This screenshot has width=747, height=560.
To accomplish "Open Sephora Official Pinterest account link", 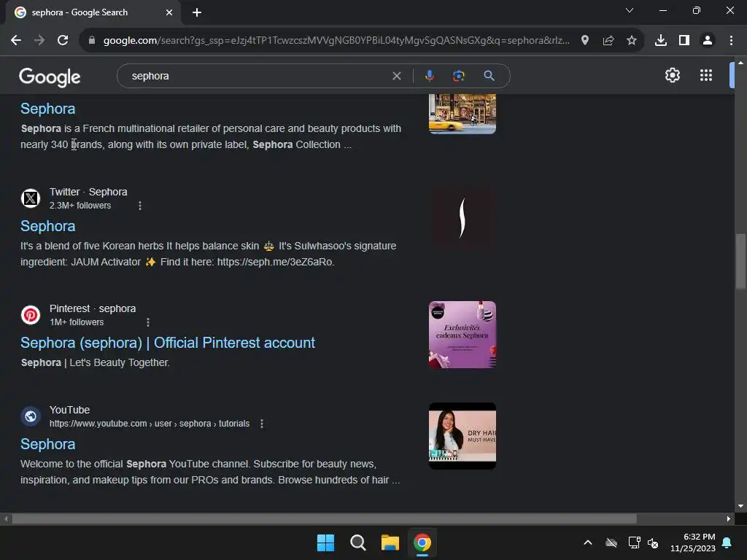I will tap(168, 343).
